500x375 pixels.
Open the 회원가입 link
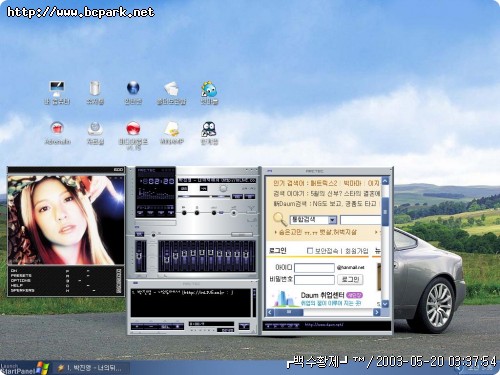356,251
